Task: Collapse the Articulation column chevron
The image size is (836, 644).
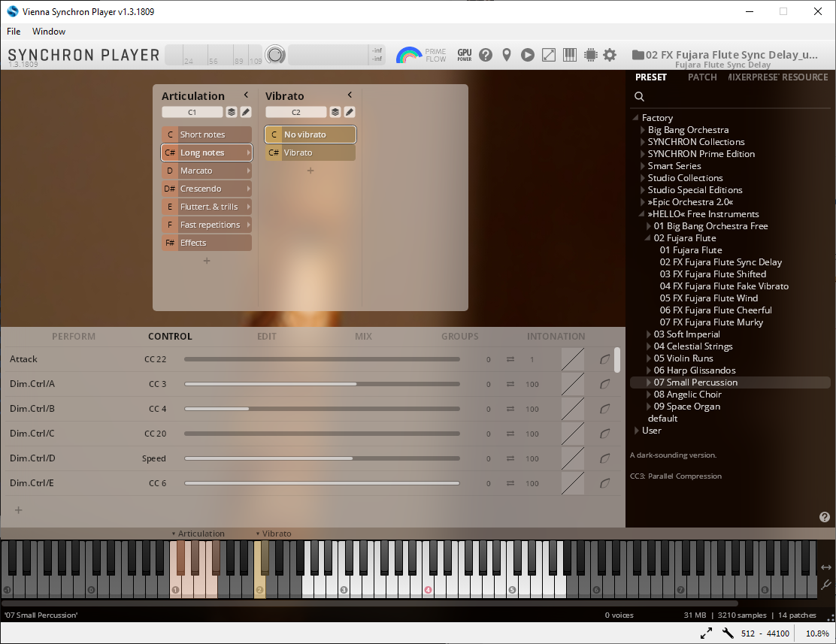Action: [246, 95]
